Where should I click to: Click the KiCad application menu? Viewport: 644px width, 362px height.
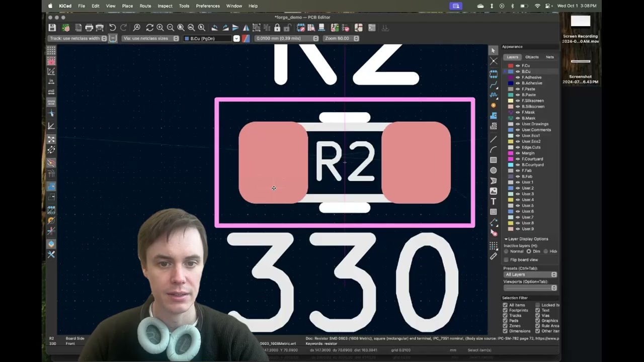(65, 6)
